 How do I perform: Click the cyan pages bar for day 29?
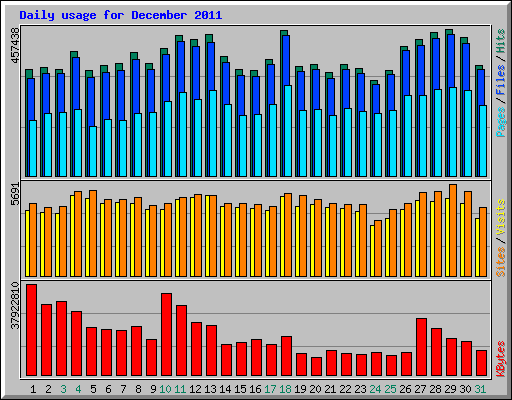pyautogui.click(x=453, y=132)
